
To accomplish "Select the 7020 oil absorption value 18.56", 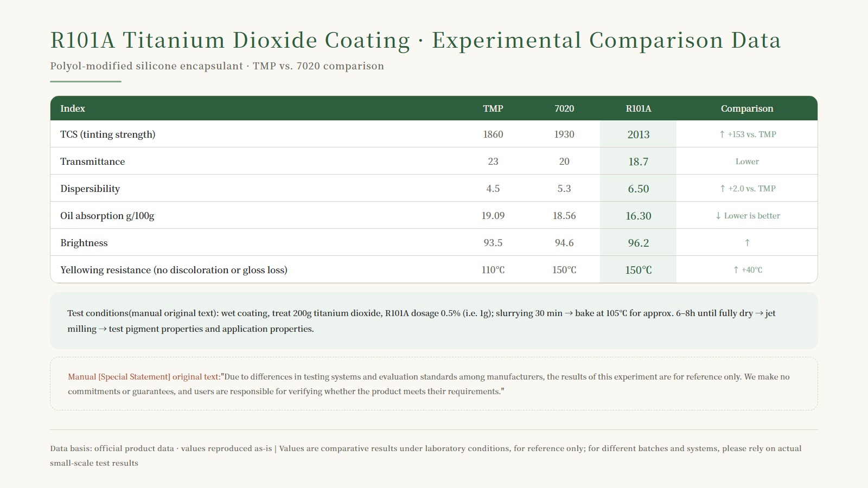I will tap(564, 216).
